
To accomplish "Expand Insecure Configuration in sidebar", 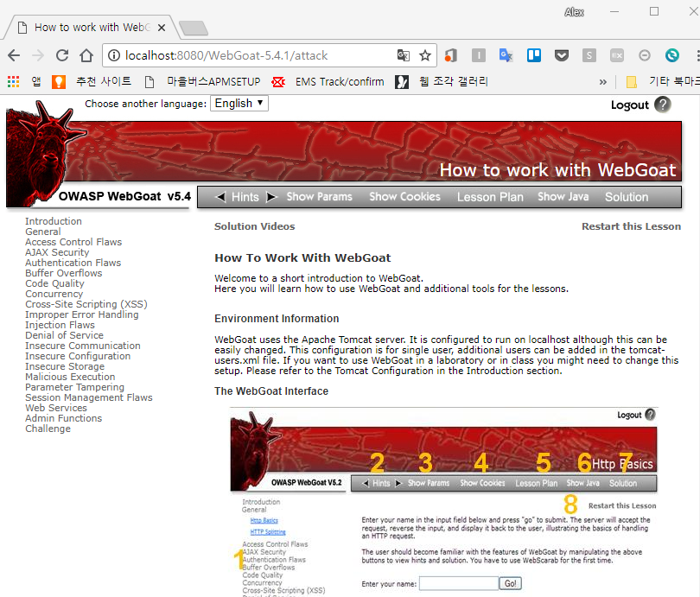I will pyautogui.click(x=78, y=356).
